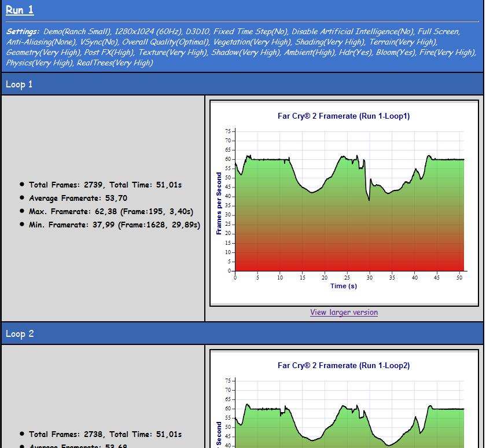Click 'RealTrees(Very High)' in settings text
486x448 pixels.
[115, 63]
